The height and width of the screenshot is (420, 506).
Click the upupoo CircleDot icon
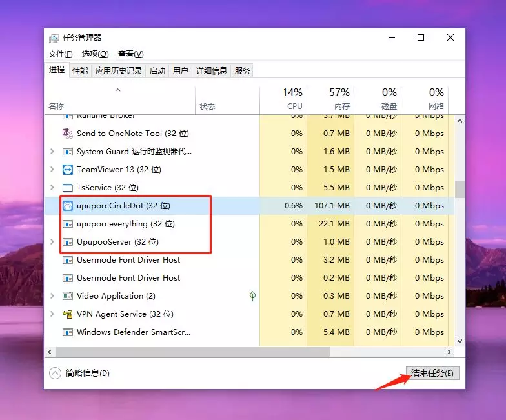coord(67,205)
